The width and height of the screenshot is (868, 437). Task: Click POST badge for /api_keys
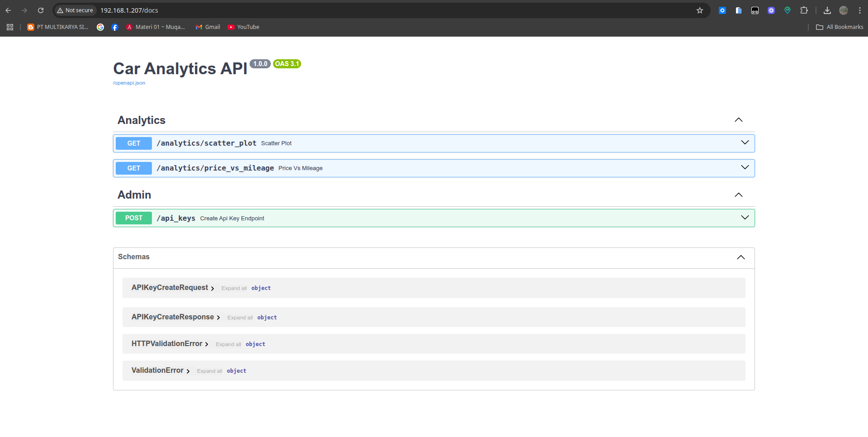click(134, 218)
